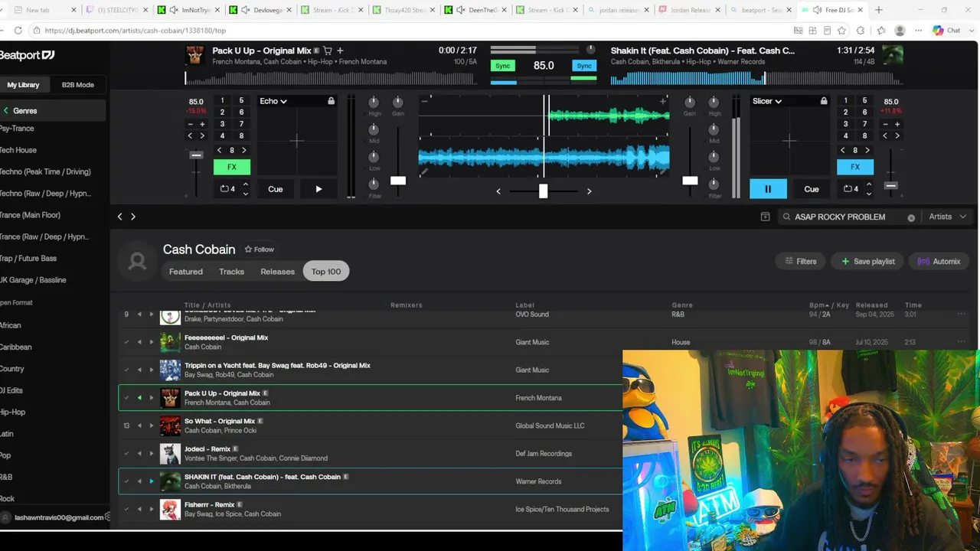Click left deck volume fader
This screenshot has width=980, height=551.
click(398, 181)
